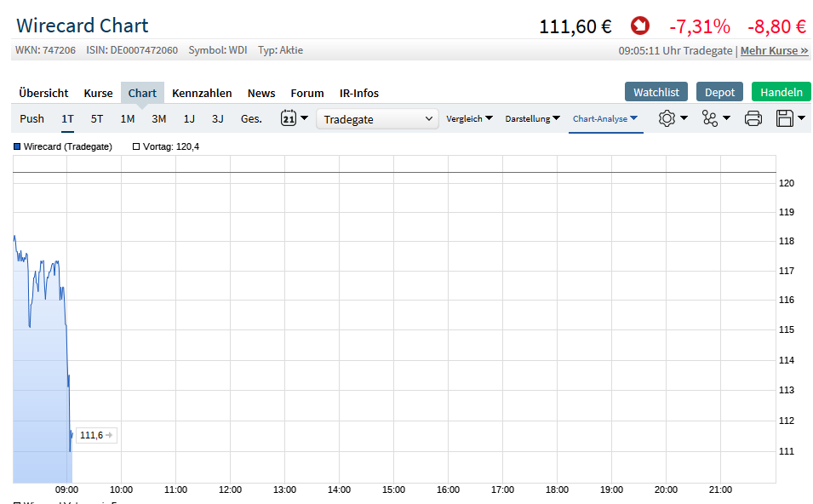Screen dimensions: 813x504
Task: Click the 115 price axis label
Action: point(787,329)
